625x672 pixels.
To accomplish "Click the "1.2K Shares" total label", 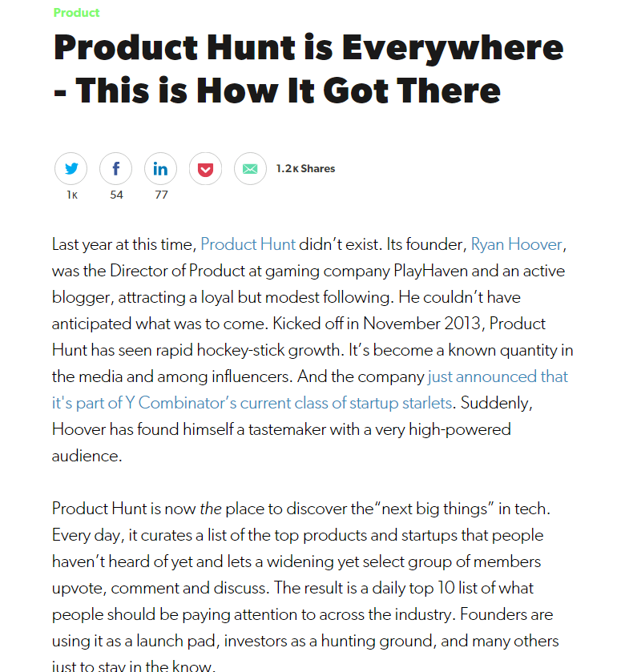I will pos(305,168).
